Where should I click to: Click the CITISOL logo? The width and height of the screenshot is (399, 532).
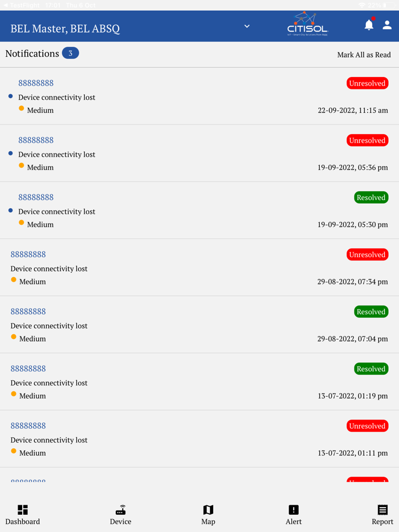308,26
